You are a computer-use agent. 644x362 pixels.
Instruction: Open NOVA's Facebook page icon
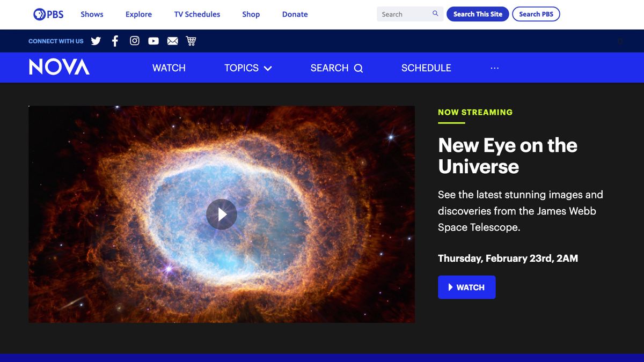pos(115,41)
